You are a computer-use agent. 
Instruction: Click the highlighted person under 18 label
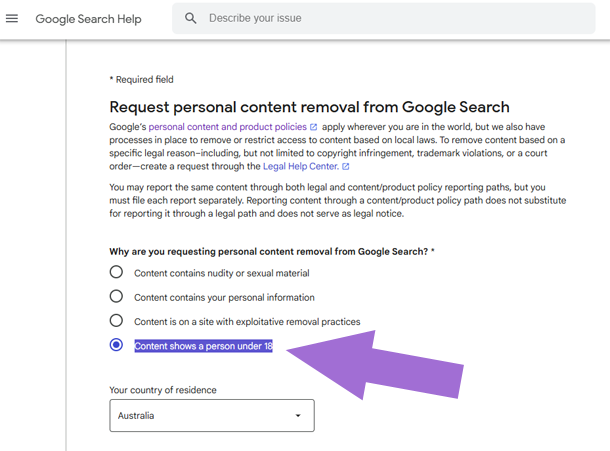pos(203,346)
